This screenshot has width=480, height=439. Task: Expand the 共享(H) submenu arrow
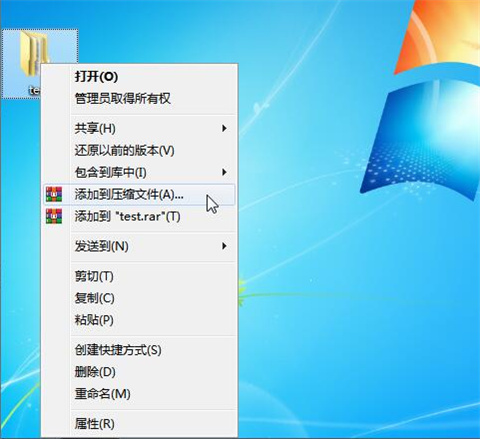click(x=224, y=128)
